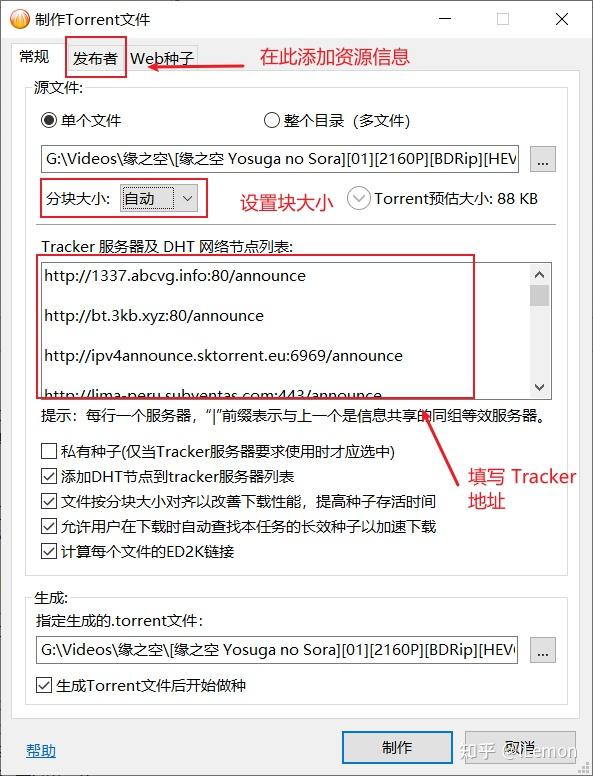Screen dimensions: 593x776
Task: Click the 制作 button
Action: pyautogui.click(x=397, y=747)
